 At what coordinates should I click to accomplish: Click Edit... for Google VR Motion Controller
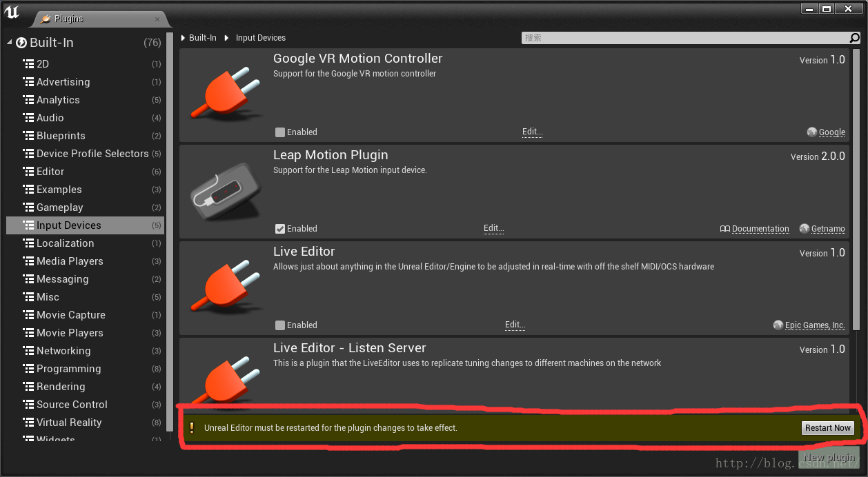click(x=532, y=132)
